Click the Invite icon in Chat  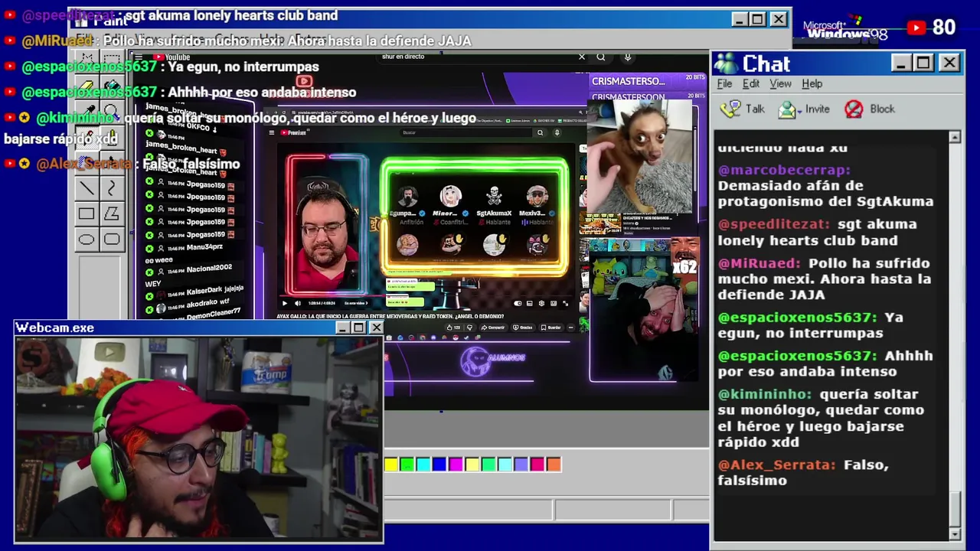pyautogui.click(x=787, y=109)
